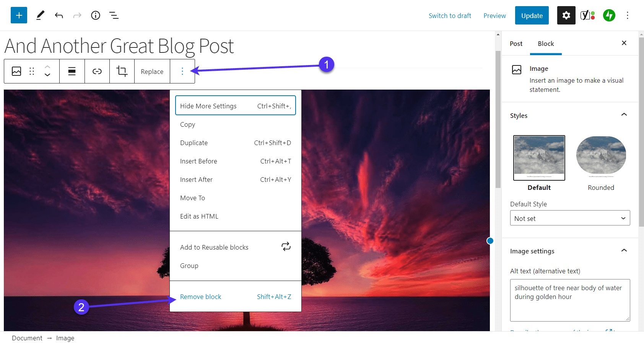The width and height of the screenshot is (644, 343).
Task: Open the Tools pencil icon
Action: [40, 15]
